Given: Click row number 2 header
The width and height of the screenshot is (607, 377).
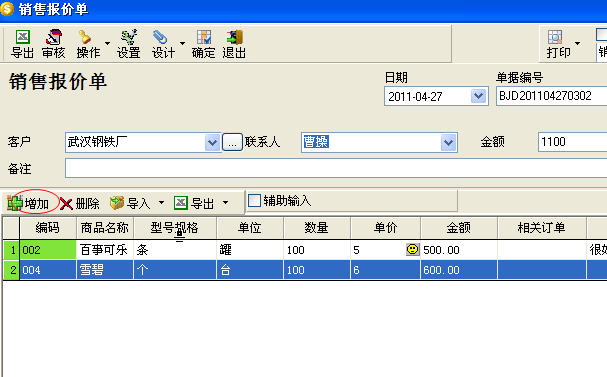Looking at the screenshot, I should [12, 270].
